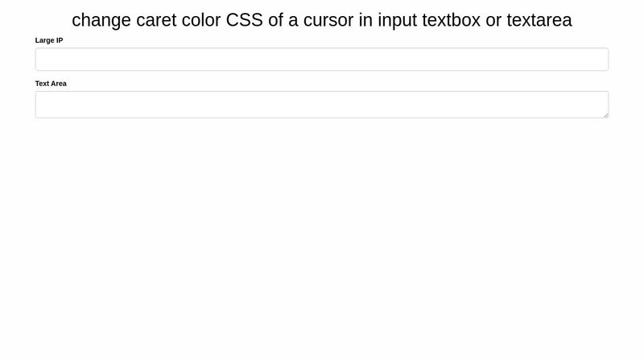Click the word "IP" in the Large IP label
The height and width of the screenshot is (362, 644).
59,39
